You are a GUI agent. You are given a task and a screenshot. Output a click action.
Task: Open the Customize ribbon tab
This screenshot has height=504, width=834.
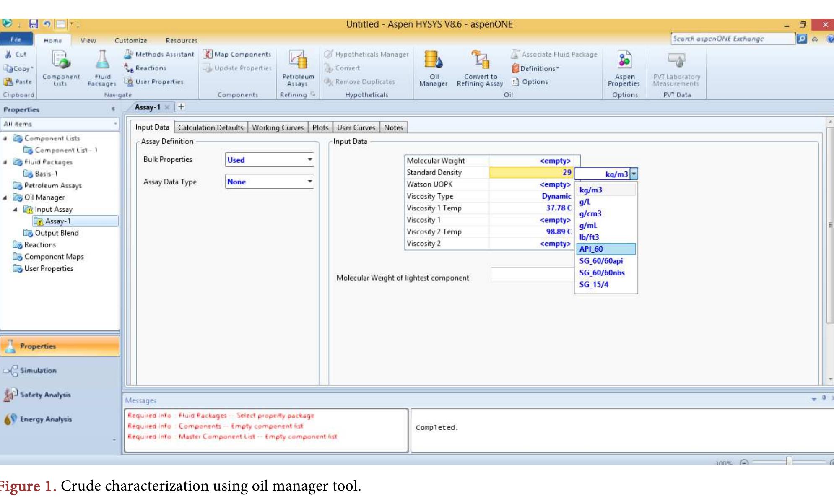pyautogui.click(x=131, y=41)
